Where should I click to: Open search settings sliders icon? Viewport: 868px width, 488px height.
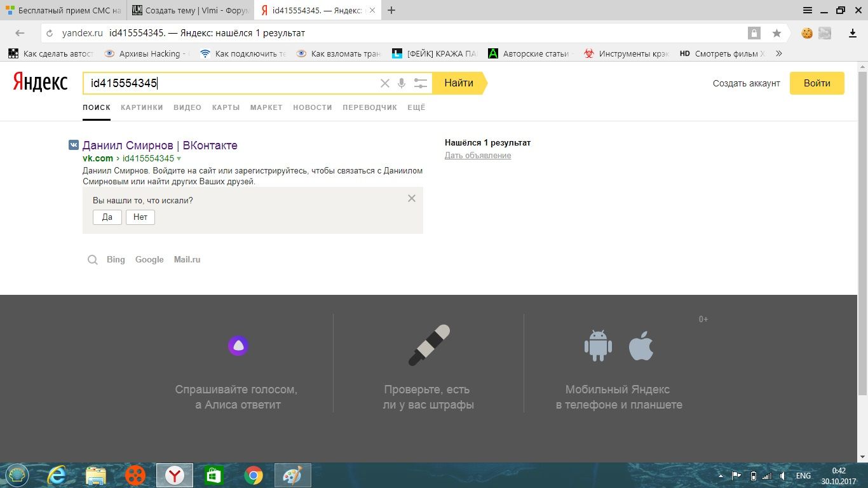click(420, 83)
